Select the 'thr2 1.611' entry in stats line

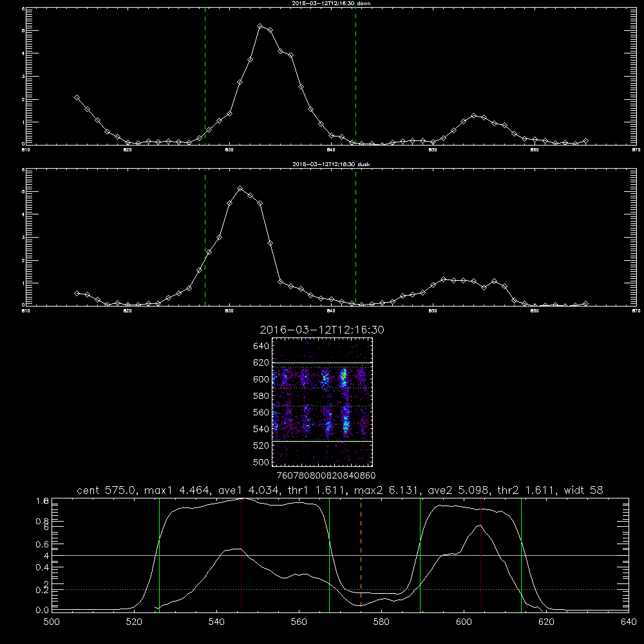point(527,490)
